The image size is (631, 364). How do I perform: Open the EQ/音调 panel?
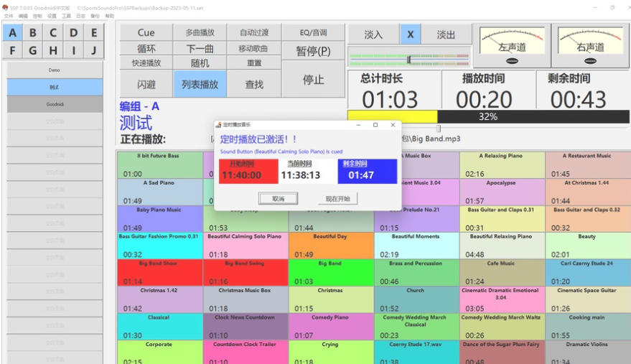(314, 32)
